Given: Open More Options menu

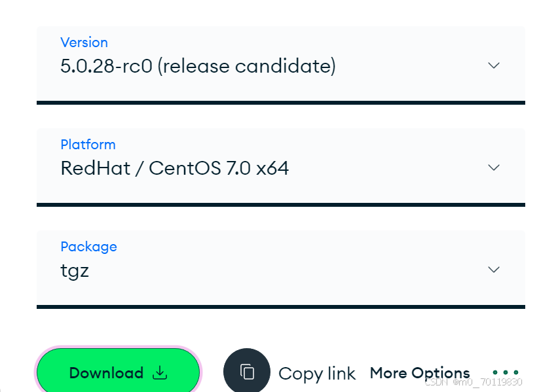Looking at the screenshot, I should (x=420, y=373).
